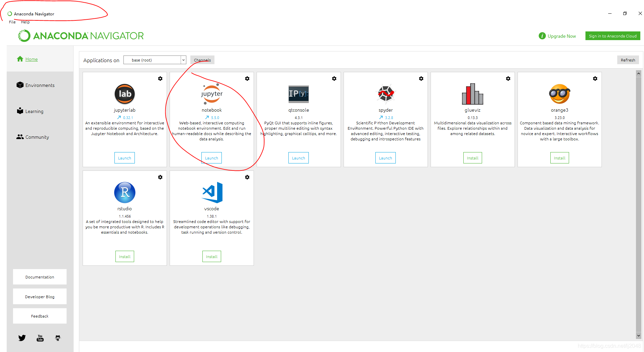Image resolution: width=644 pixels, height=352 pixels.
Task: Open rstudio card settings gear
Action: pos(160,177)
